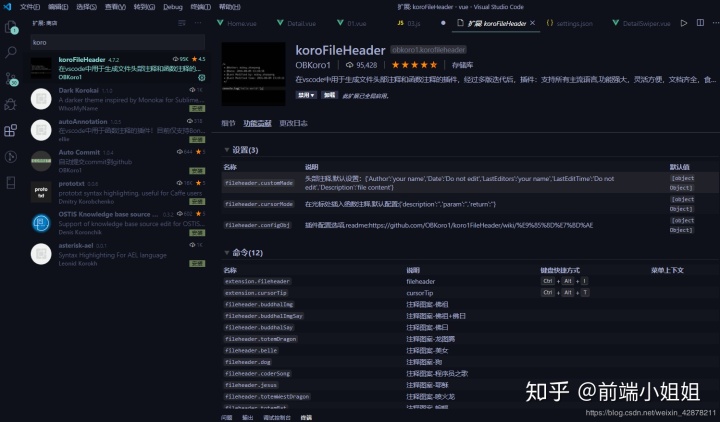
Task: Open the 禁用 disable dropdown button
Action: [x=306, y=95]
